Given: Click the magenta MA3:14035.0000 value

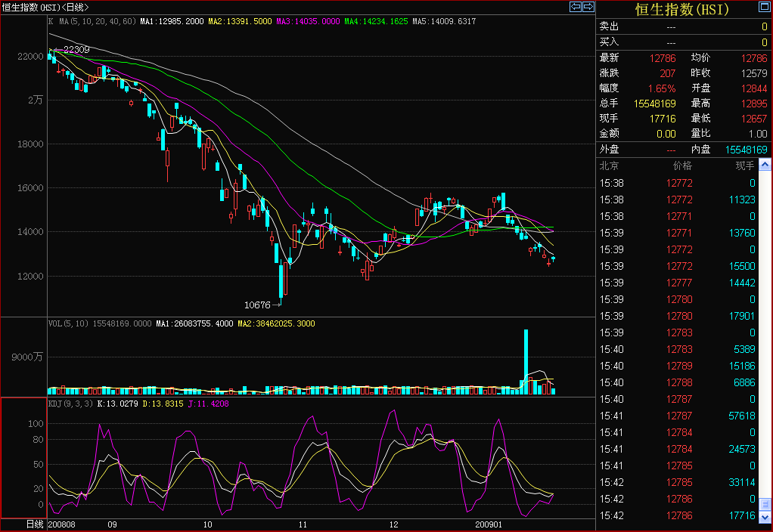Looking at the screenshot, I should 308,21.
